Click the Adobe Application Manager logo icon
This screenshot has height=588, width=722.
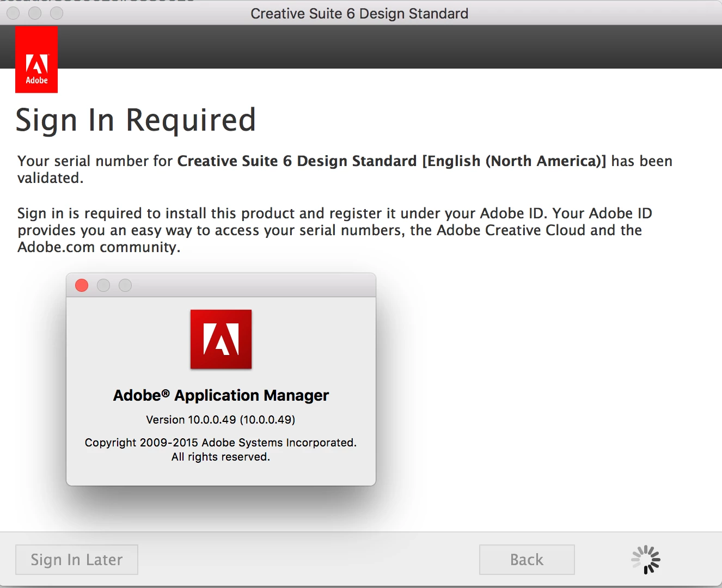click(221, 339)
